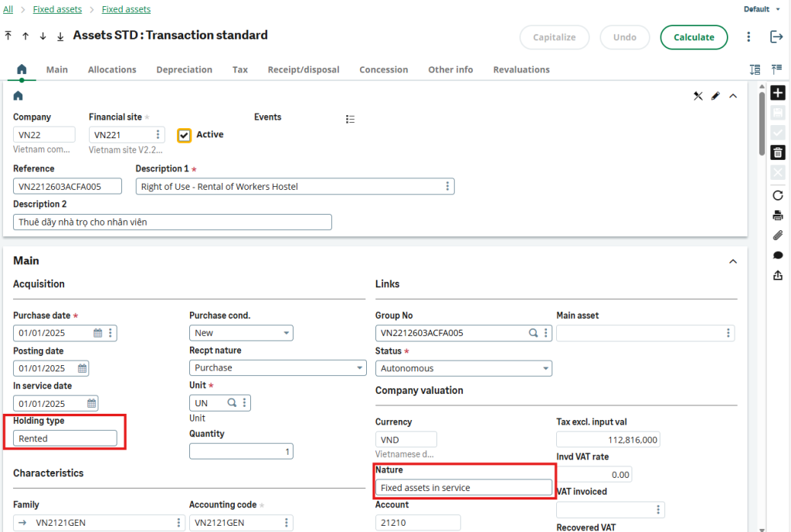Toggle the Active checkbox
This screenshot has height=532, width=791.
click(x=184, y=135)
